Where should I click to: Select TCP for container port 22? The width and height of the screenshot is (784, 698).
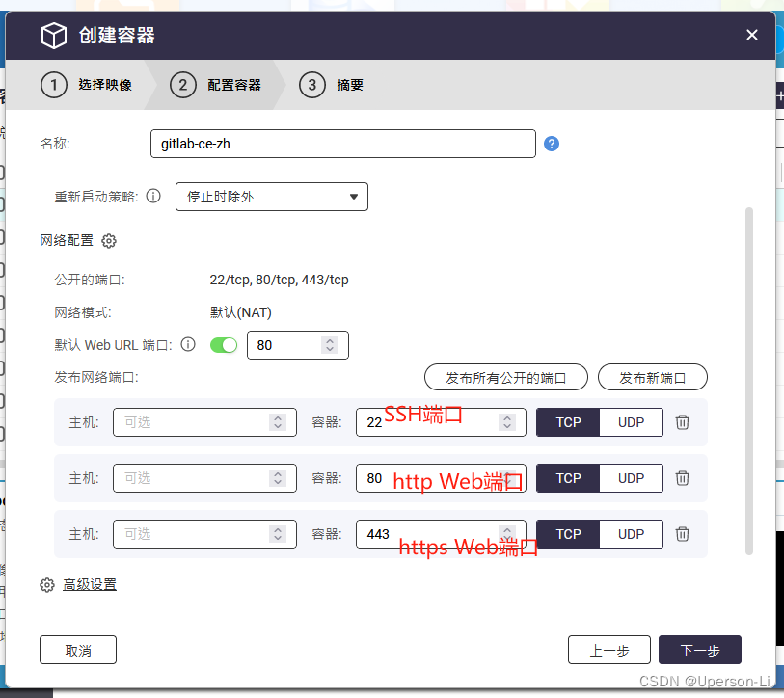[x=568, y=422]
